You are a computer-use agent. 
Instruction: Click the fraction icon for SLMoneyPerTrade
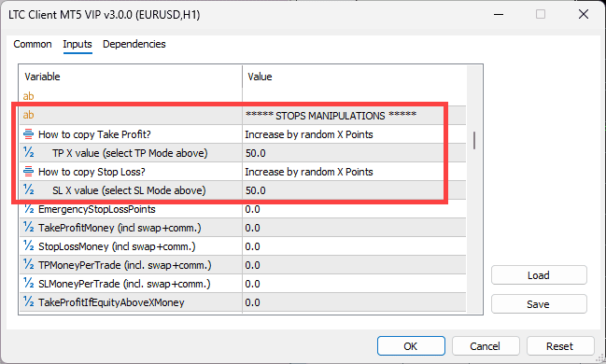pos(29,283)
